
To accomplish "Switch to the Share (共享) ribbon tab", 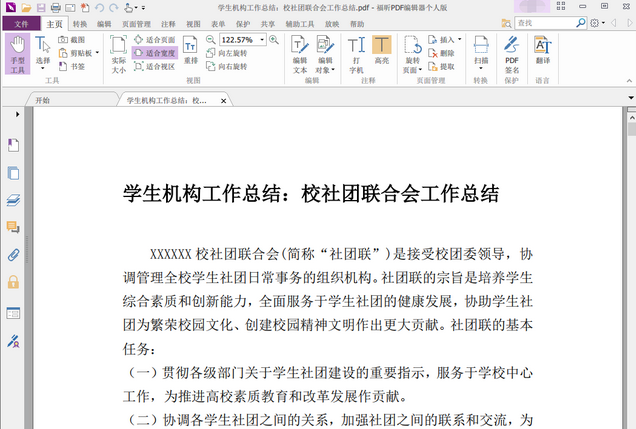I will click(267, 24).
